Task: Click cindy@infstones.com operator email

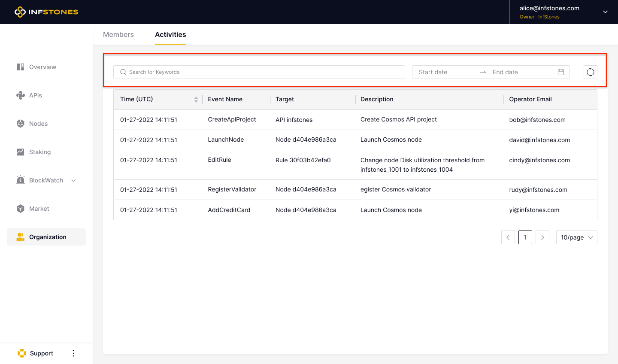Action: click(539, 160)
